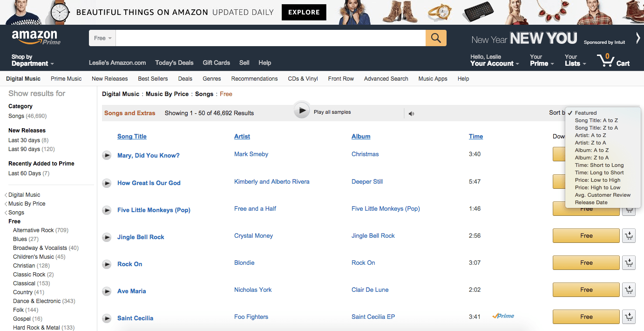Expand the Shop by Department menu
The height and width of the screenshot is (331, 644).
click(33, 60)
